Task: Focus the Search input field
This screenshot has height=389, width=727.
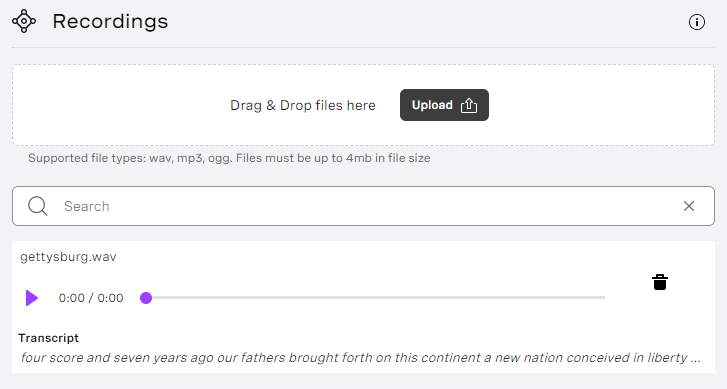Action: [x=363, y=206]
